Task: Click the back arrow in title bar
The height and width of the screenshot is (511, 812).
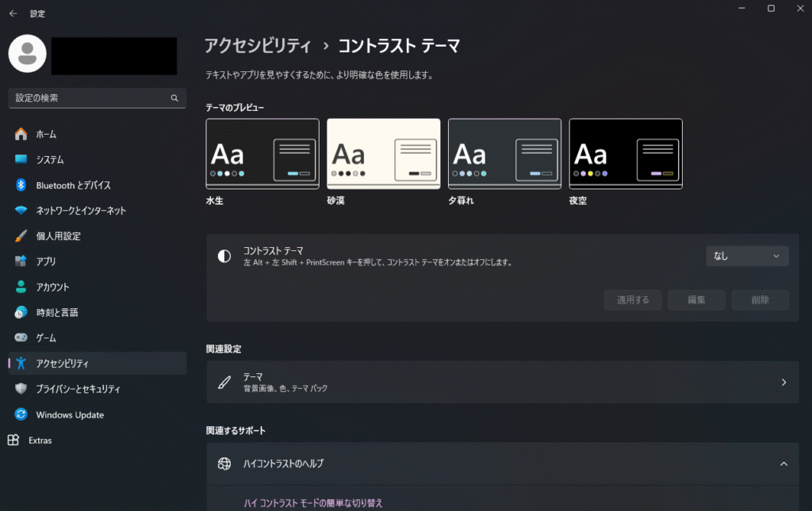Action: point(13,13)
